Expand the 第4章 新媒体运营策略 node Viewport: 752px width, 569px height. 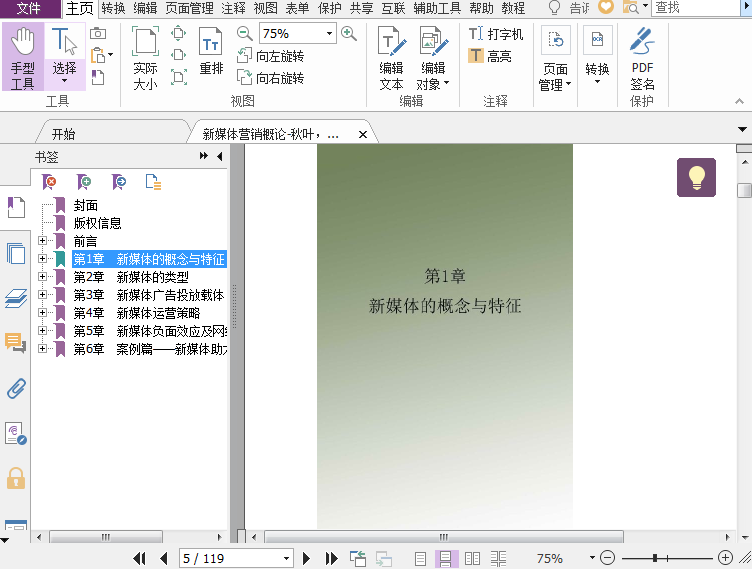(42, 313)
